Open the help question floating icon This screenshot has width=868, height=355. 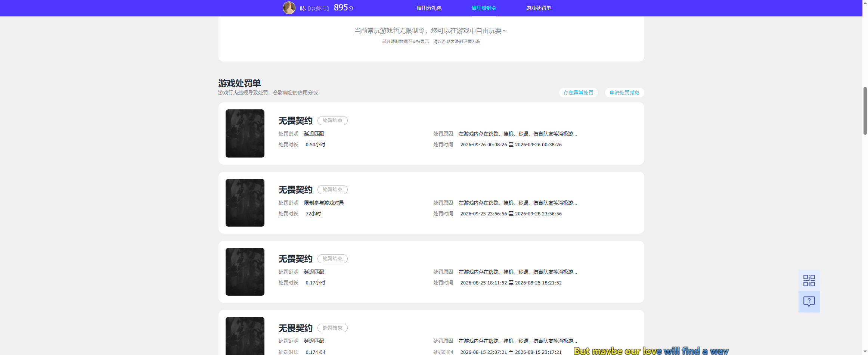pos(809,302)
